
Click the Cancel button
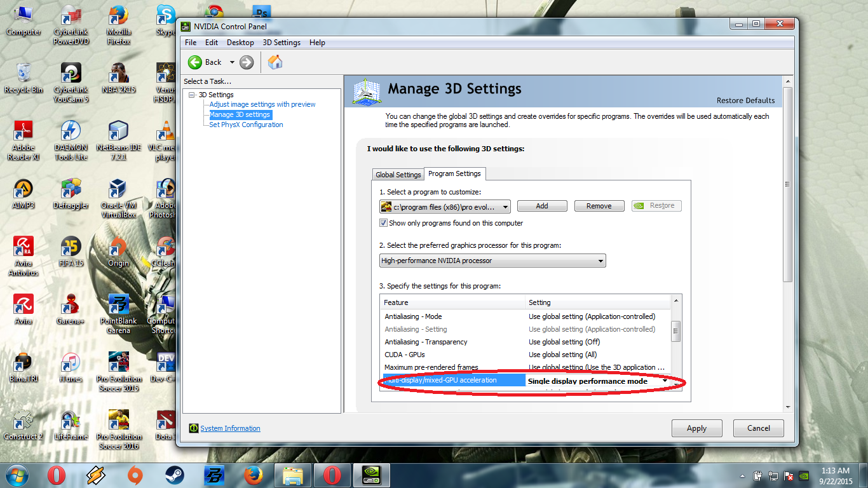(759, 428)
